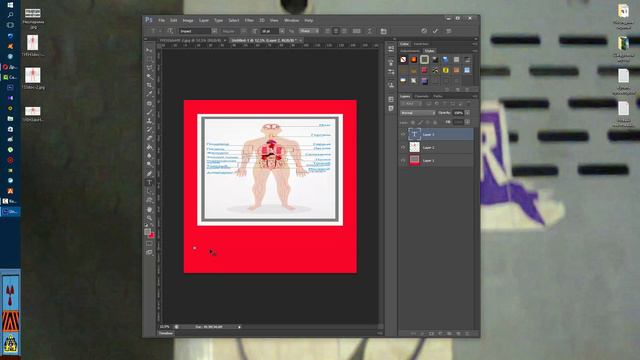Toggle text orientation in options bar
This screenshot has height=360, width=640.
tap(170, 31)
